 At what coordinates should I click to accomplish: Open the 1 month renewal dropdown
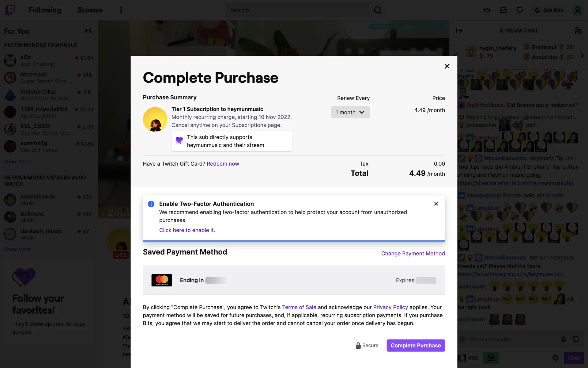(x=350, y=112)
